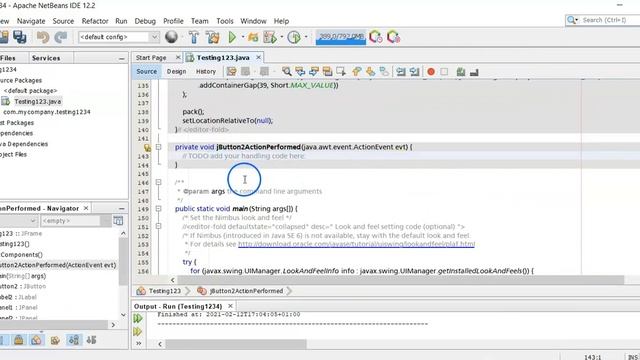The image size is (640, 360).
Task: Switch to the Start Page tab
Action: pyautogui.click(x=151, y=58)
